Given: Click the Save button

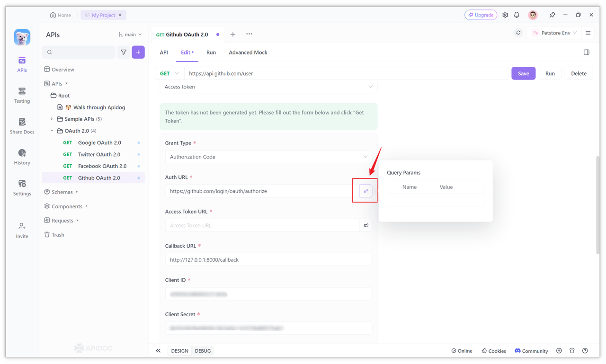Looking at the screenshot, I should (524, 73).
